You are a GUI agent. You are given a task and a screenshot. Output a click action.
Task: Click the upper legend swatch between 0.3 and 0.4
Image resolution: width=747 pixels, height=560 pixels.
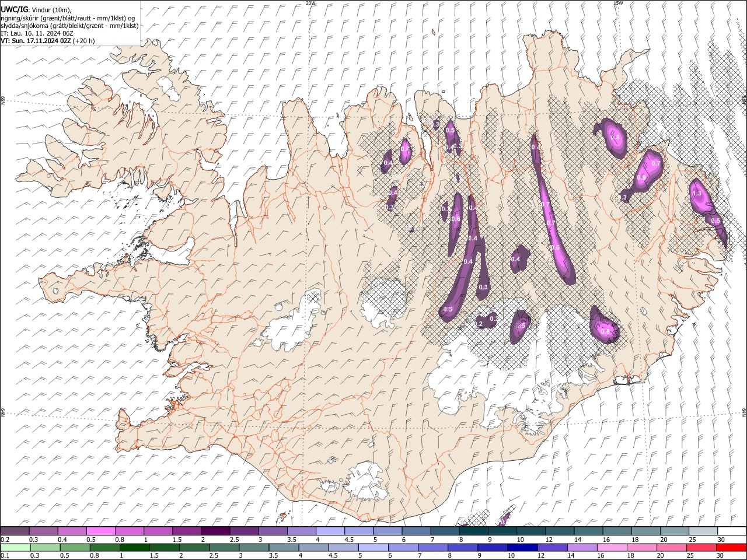click(x=43, y=531)
